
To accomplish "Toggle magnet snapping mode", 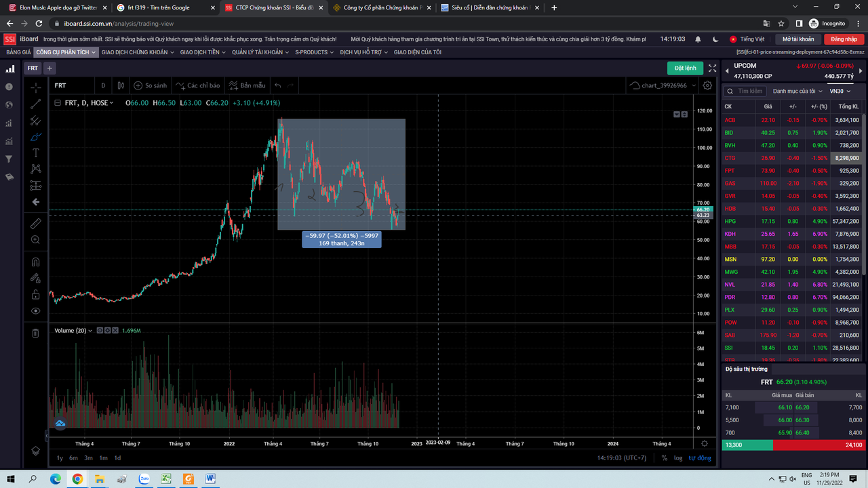I will [x=35, y=262].
